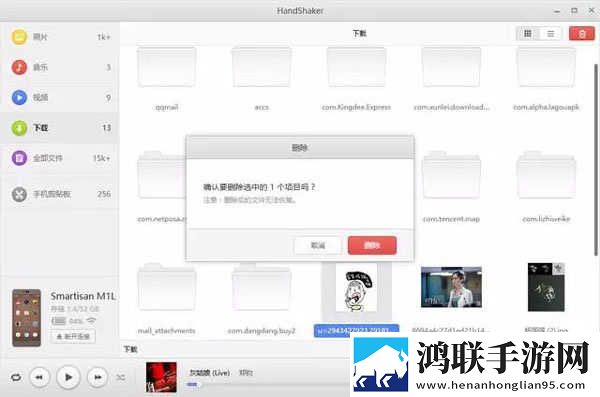Open the Music category in sidebar

tap(59, 67)
